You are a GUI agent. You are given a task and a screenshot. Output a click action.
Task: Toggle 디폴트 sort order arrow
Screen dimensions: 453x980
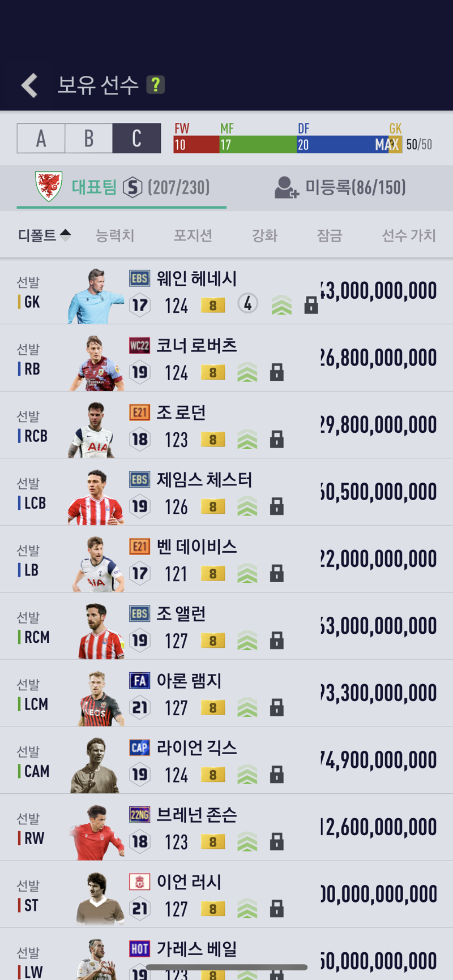(65, 235)
